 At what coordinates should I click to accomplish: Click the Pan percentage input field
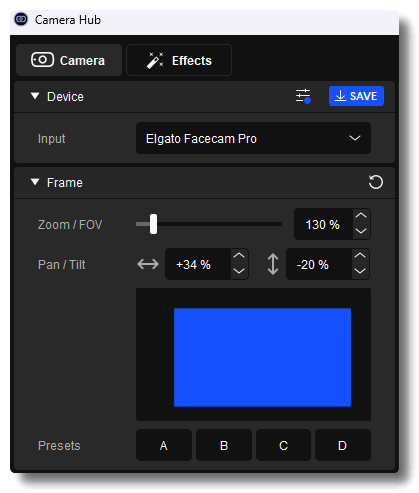198,264
